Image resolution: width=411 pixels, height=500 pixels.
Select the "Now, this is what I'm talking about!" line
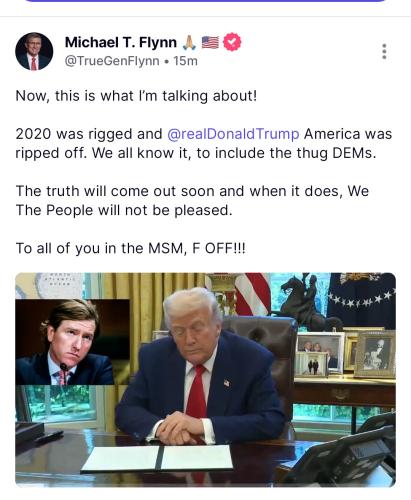pos(136,96)
